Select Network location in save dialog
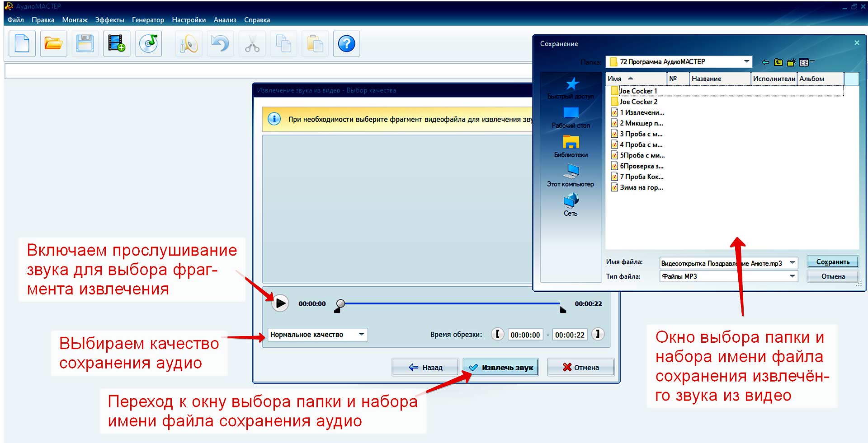 pyautogui.click(x=571, y=205)
